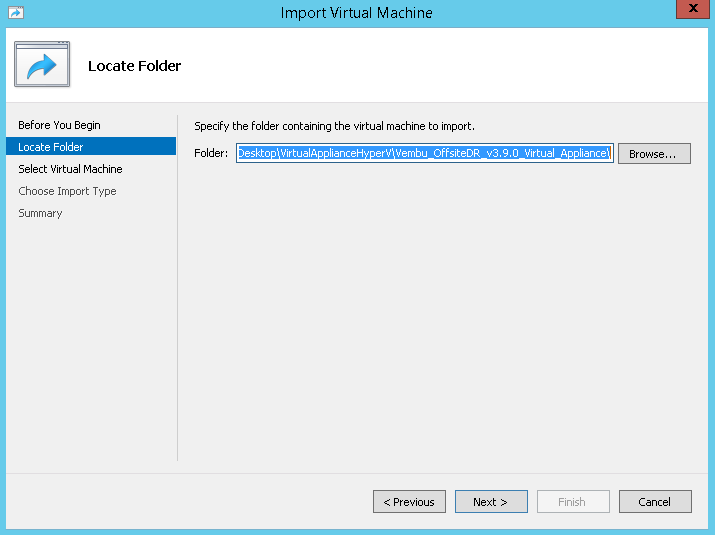This screenshot has height=535, width=715.
Task: Click the Browse... button
Action: (654, 153)
